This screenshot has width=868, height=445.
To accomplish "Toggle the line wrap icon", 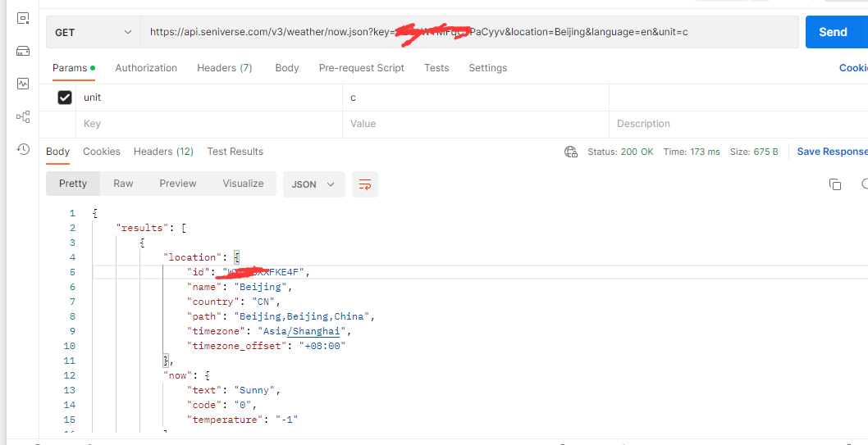I will pos(365,184).
